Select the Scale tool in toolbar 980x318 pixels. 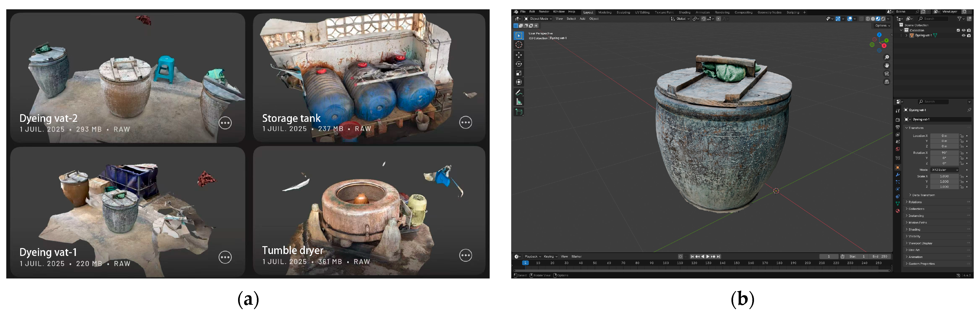pos(518,73)
